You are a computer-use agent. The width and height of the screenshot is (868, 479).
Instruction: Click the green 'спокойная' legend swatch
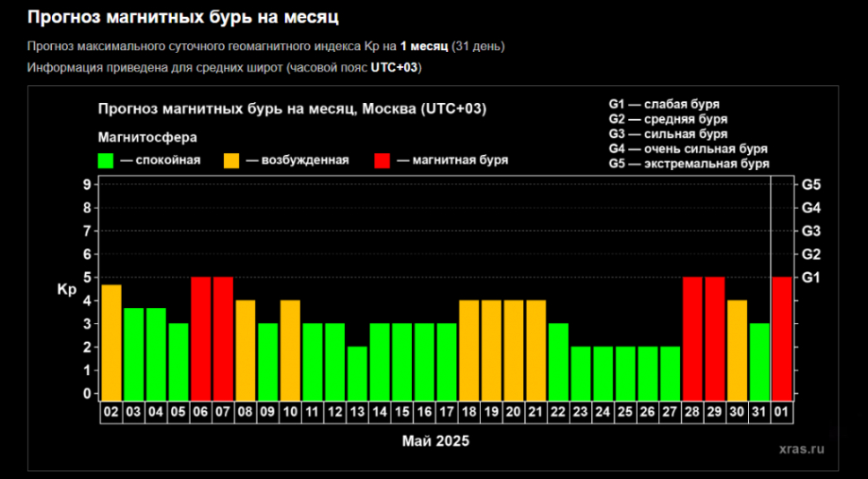(105, 160)
